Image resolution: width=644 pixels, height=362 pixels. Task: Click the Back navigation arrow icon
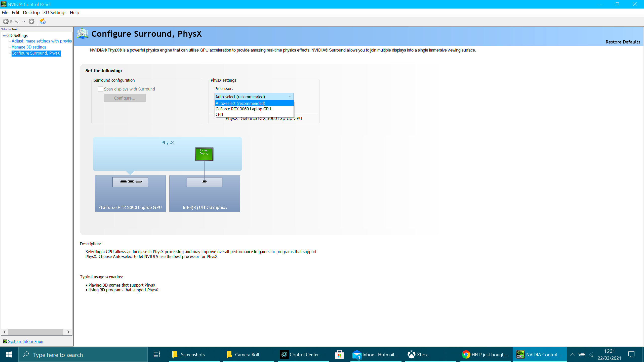tap(6, 22)
